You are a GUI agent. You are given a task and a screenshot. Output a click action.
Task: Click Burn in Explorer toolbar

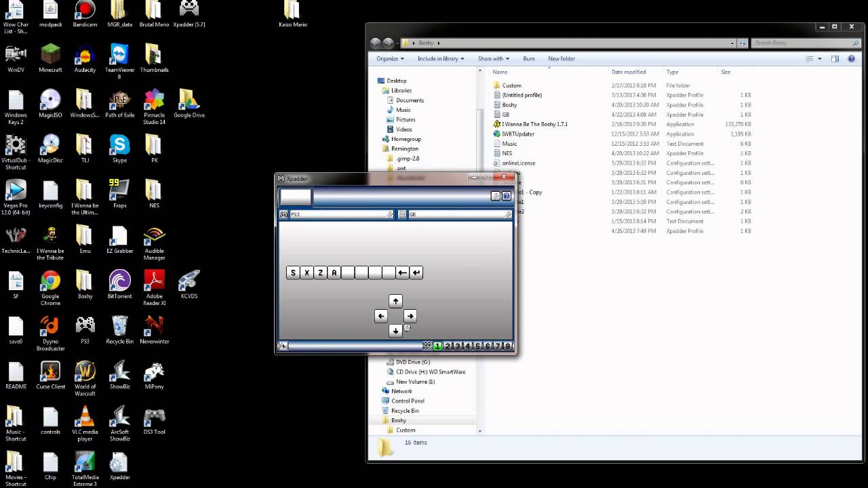pos(529,58)
